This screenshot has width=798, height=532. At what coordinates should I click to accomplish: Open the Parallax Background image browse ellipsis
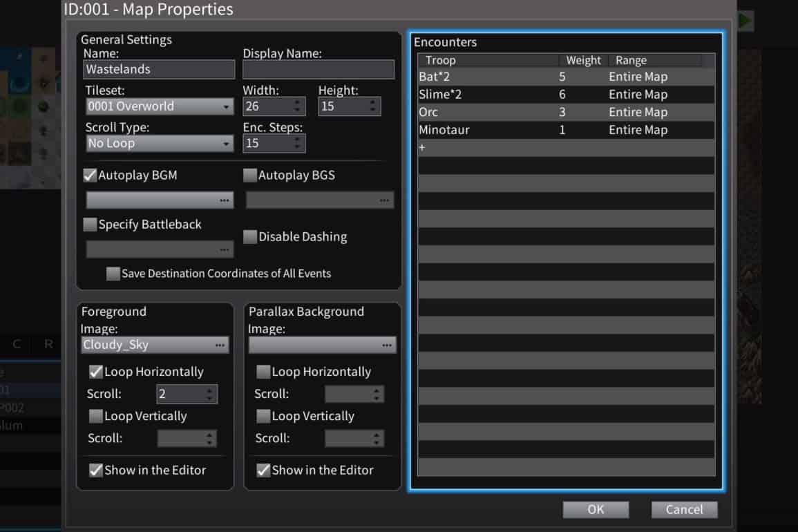pyautogui.click(x=386, y=345)
